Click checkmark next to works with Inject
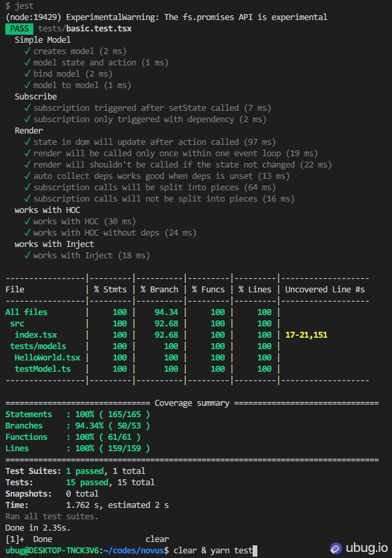 27,256
